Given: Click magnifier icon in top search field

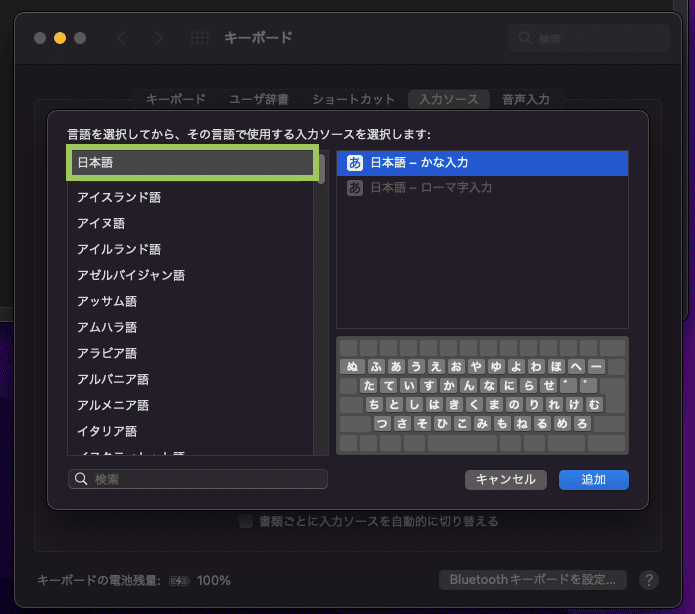Looking at the screenshot, I should [x=525, y=38].
